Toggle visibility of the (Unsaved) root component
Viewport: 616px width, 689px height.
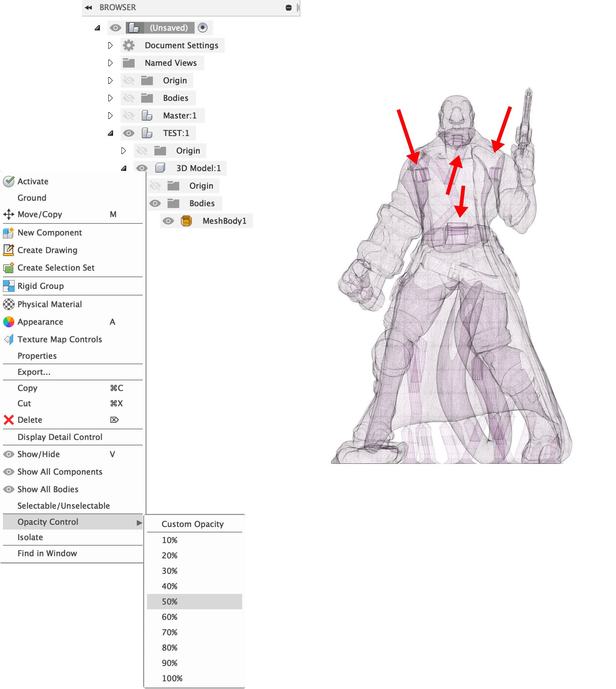(116, 28)
